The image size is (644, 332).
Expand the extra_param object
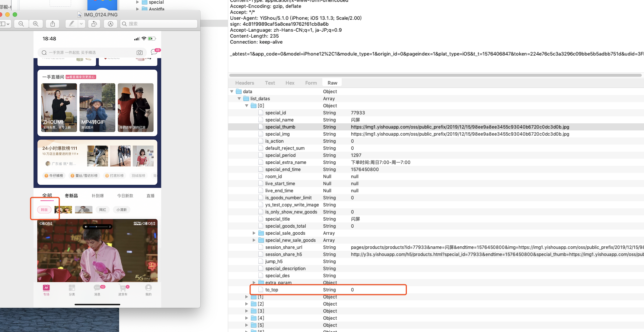(x=254, y=283)
